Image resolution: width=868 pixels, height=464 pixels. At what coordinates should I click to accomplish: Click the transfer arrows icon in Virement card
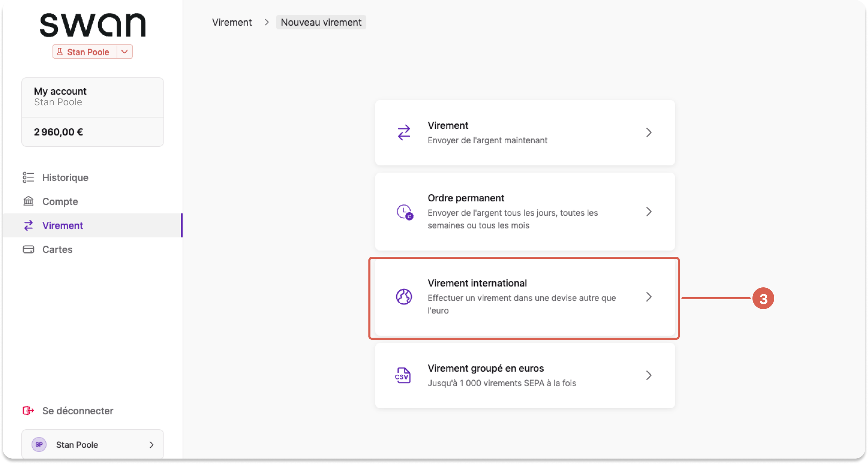[x=404, y=132]
